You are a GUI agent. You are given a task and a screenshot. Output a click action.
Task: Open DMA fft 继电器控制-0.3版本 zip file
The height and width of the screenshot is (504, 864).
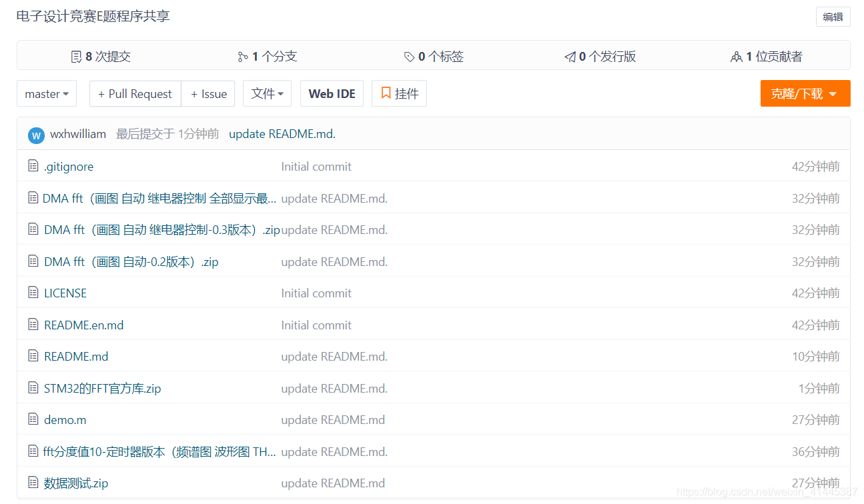click(x=162, y=230)
